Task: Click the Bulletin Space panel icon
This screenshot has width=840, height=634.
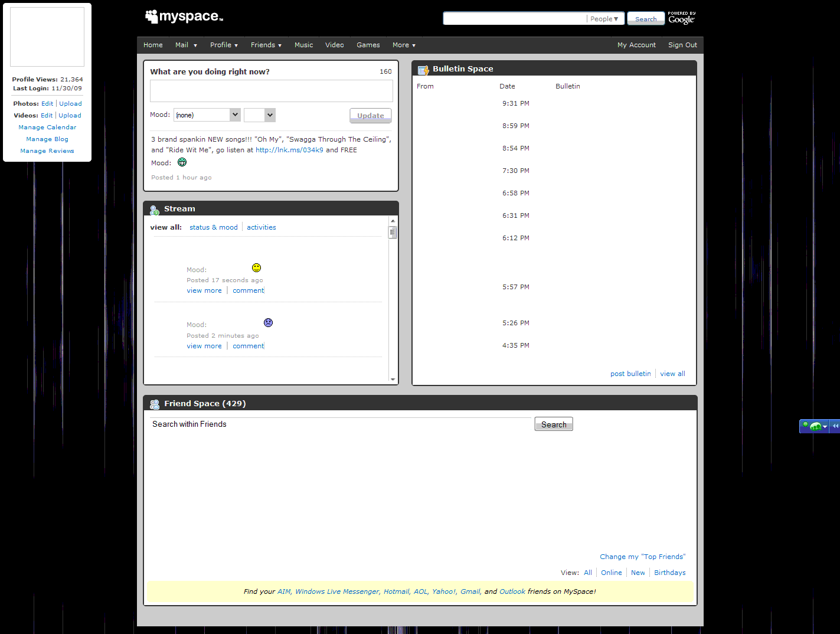Action: (423, 68)
